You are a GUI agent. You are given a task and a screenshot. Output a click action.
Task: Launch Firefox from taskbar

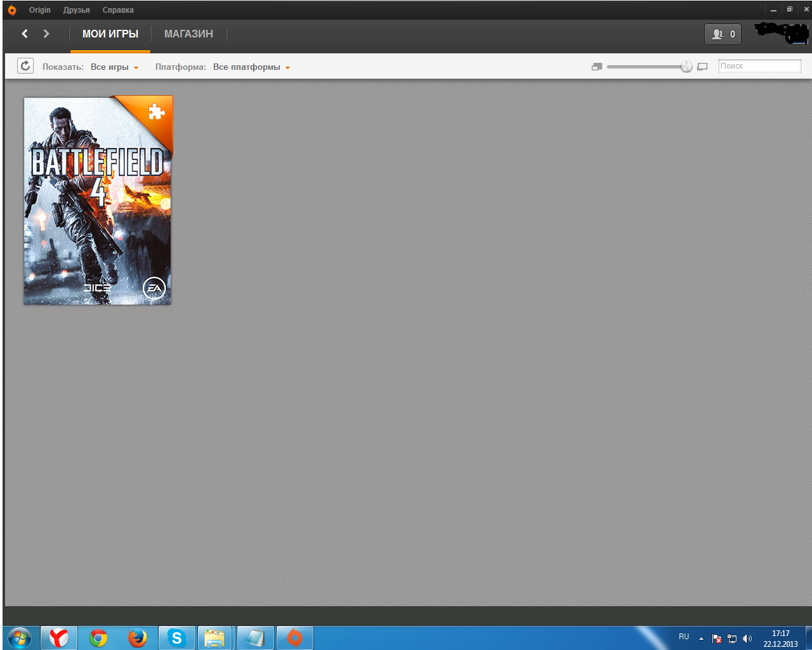point(138,638)
